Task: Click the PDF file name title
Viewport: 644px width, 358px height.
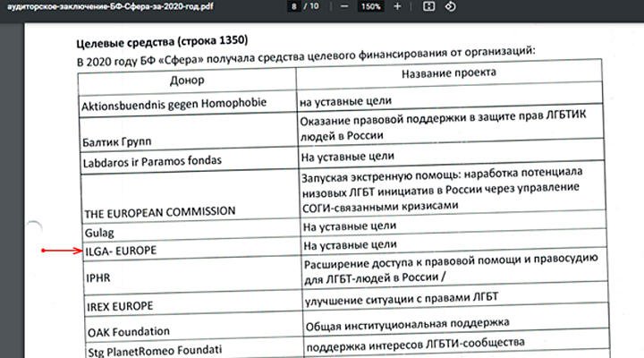Action: (110, 6)
